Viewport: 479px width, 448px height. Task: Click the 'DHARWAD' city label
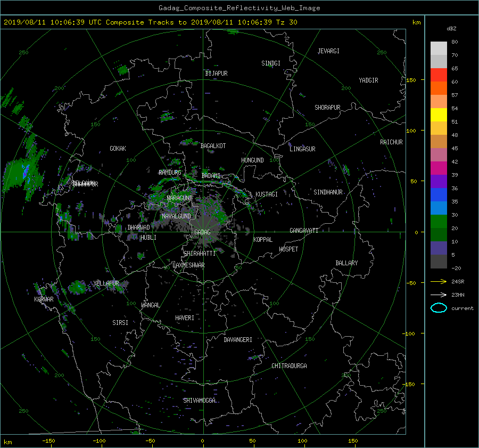point(139,227)
